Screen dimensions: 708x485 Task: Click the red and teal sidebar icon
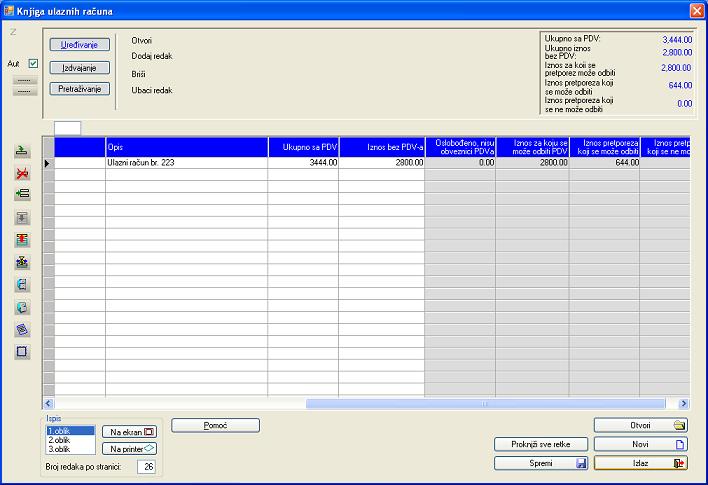click(x=22, y=240)
